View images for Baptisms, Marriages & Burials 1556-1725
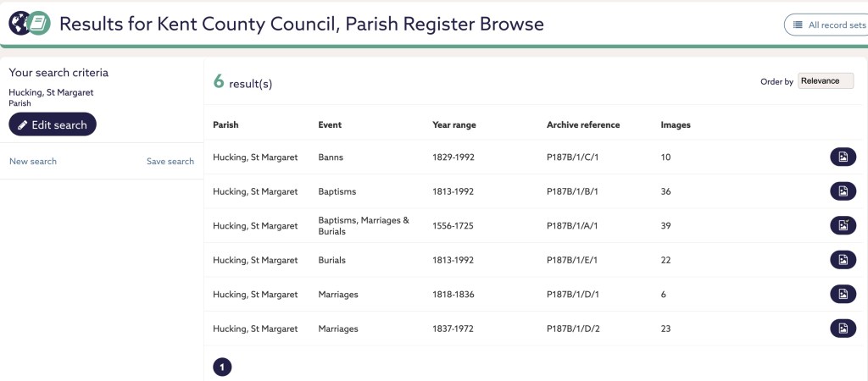Image resolution: width=868 pixels, height=381 pixels. click(x=843, y=225)
